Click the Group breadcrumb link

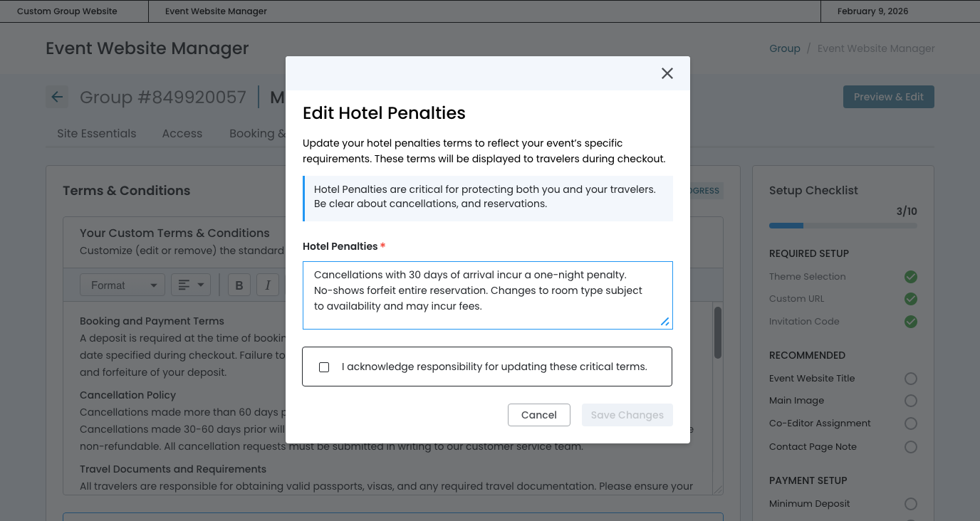pyautogui.click(x=784, y=48)
